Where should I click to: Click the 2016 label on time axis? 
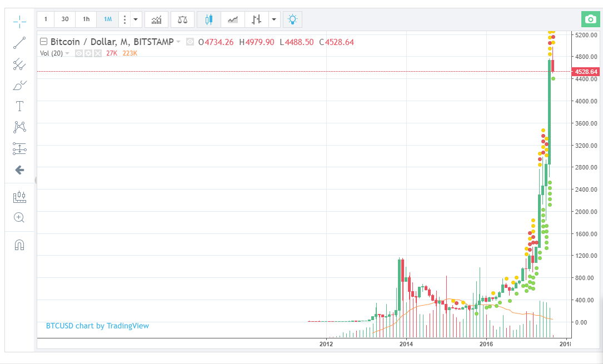486,344
